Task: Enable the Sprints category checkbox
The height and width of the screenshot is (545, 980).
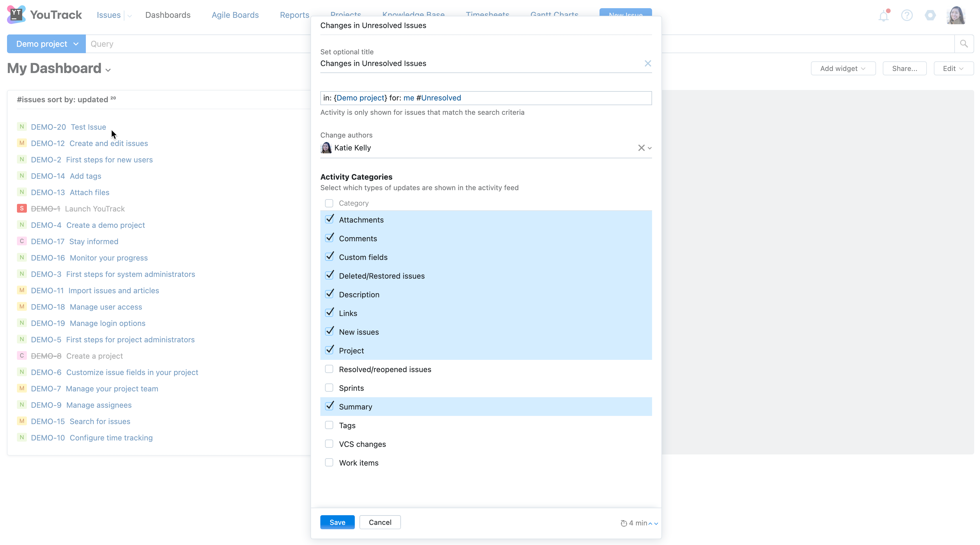Action: [329, 388]
